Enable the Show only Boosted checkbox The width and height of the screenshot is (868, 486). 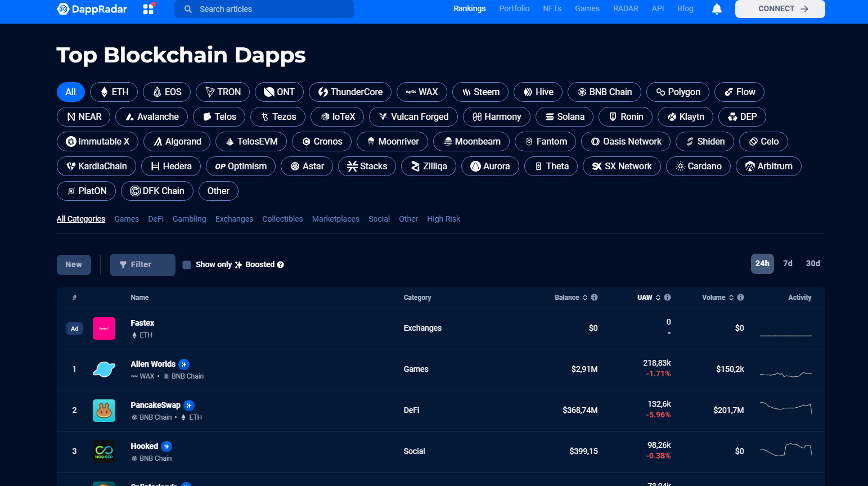pos(187,265)
